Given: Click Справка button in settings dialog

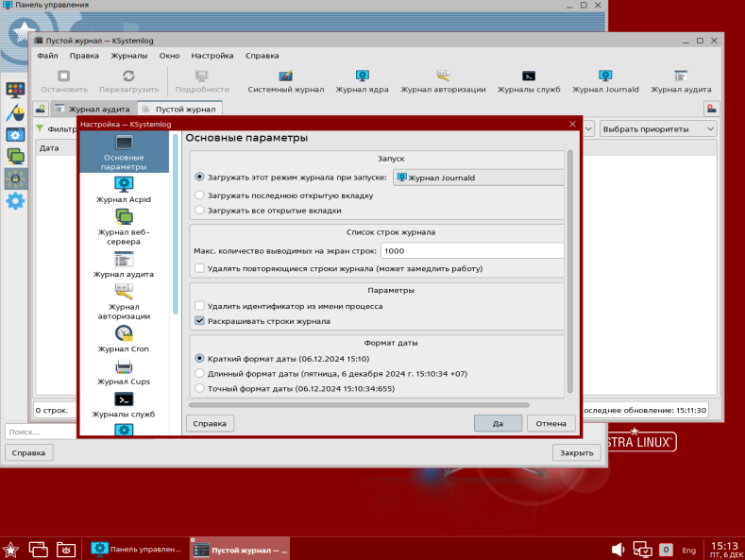Looking at the screenshot, I should pos(210,423).
